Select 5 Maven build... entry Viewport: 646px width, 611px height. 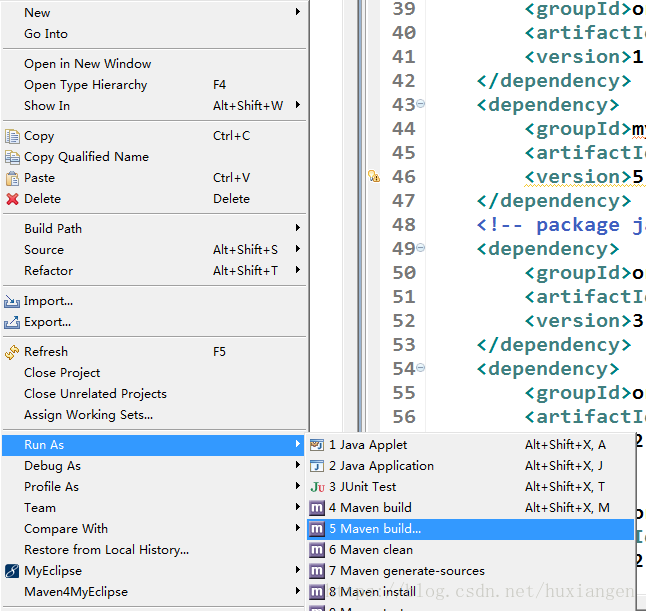point(470,529)
